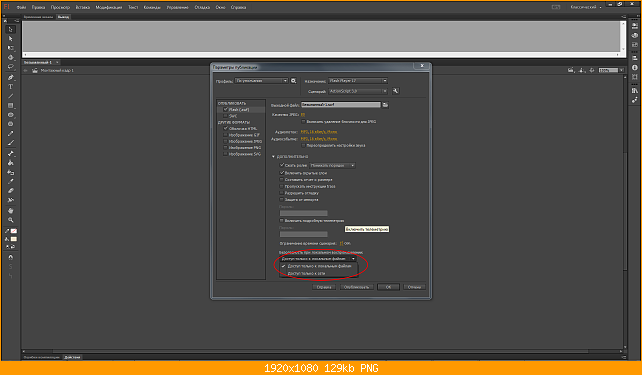Click the OK button
The height and width of the screenshot is (375, 642).
388,287
